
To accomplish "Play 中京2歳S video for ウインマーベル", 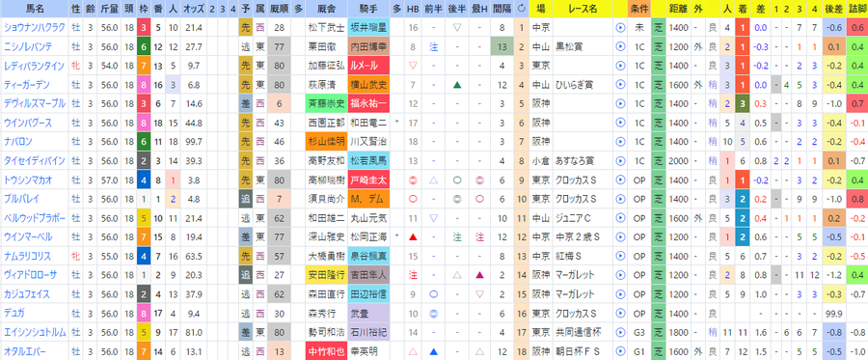I will click(620, 237).
